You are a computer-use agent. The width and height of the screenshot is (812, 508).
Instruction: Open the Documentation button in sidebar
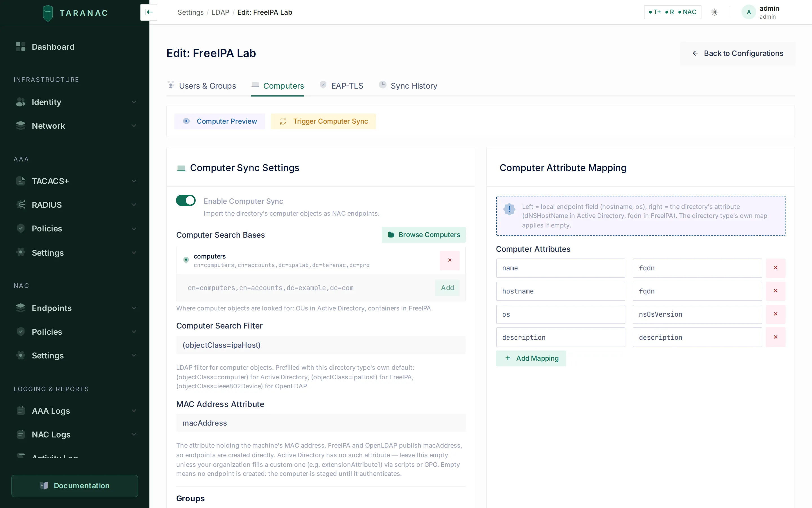(x=74, y=486)
